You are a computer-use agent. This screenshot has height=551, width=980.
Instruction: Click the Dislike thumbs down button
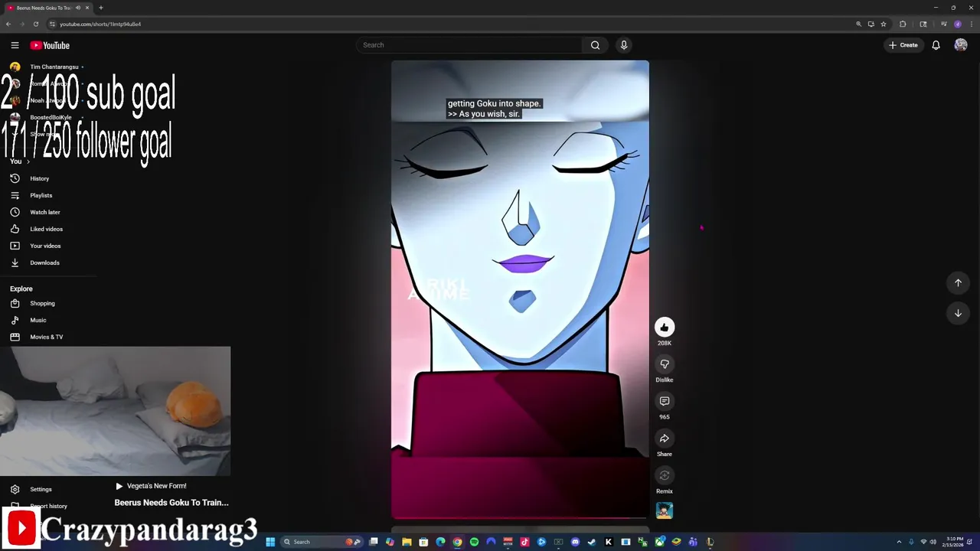(665, 364)
